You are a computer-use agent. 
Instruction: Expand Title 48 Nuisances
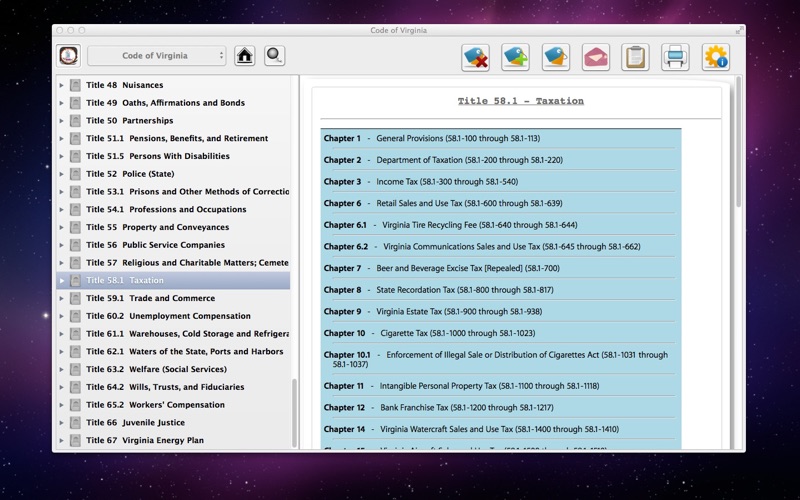point(62,85)
